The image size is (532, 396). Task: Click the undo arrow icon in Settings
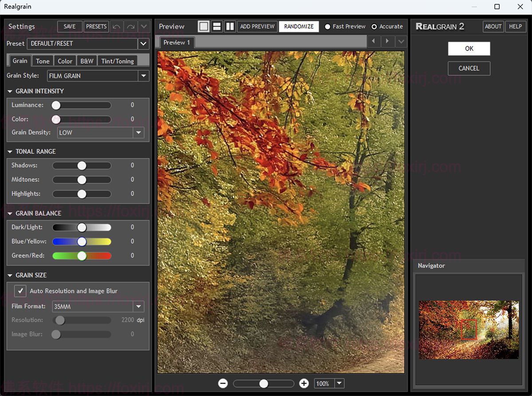pos(117,27)
